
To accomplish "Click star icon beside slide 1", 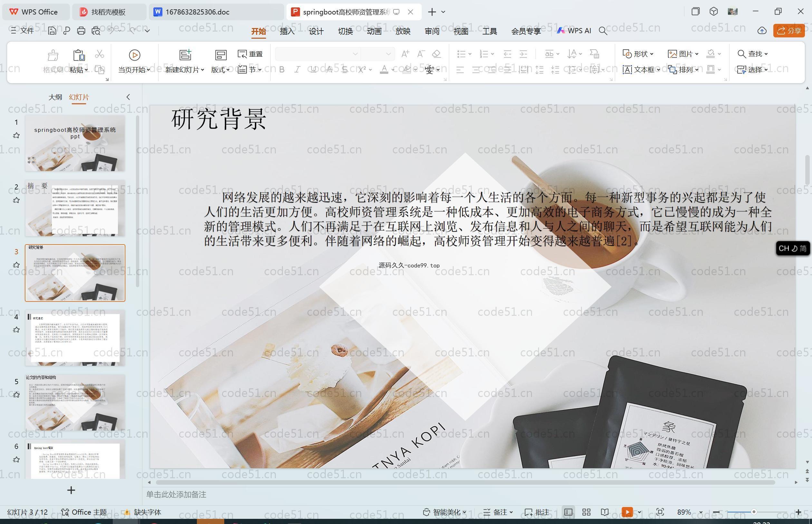I will pos(16,135).
